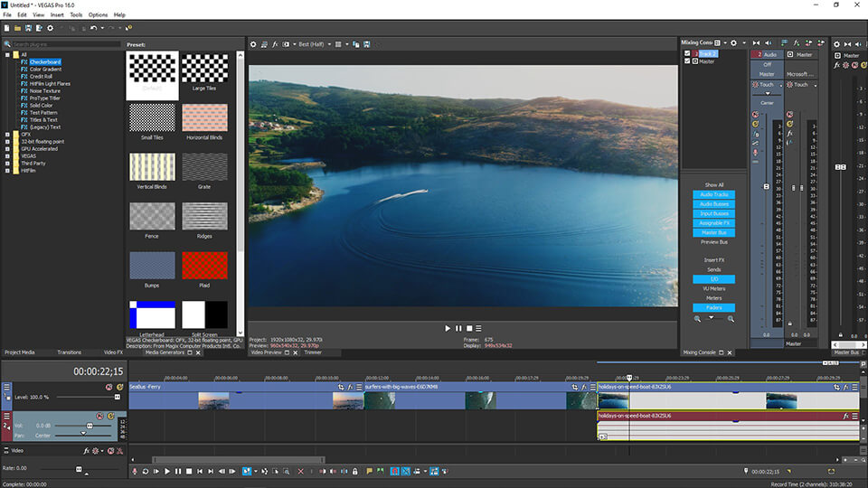The height and width of the screenshot is (488, 868).
Task: Expand the 32-bit floating point folder
Action: pos(7,142)
